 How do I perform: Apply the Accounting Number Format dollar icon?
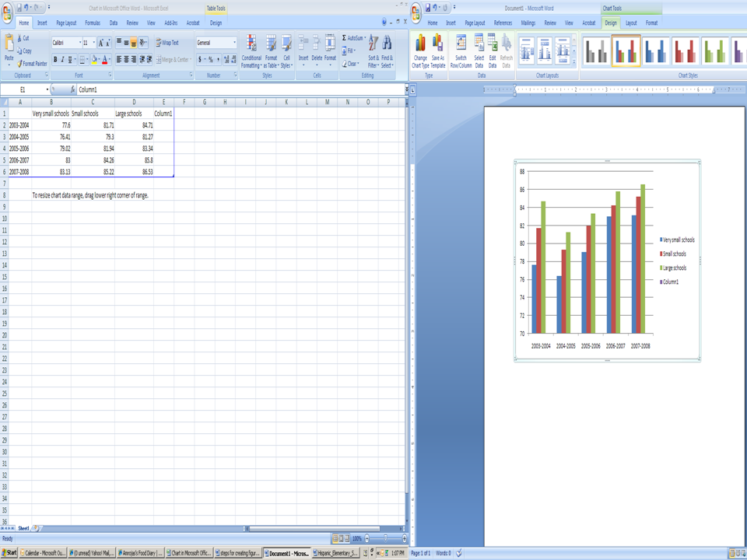click(200, 60)
